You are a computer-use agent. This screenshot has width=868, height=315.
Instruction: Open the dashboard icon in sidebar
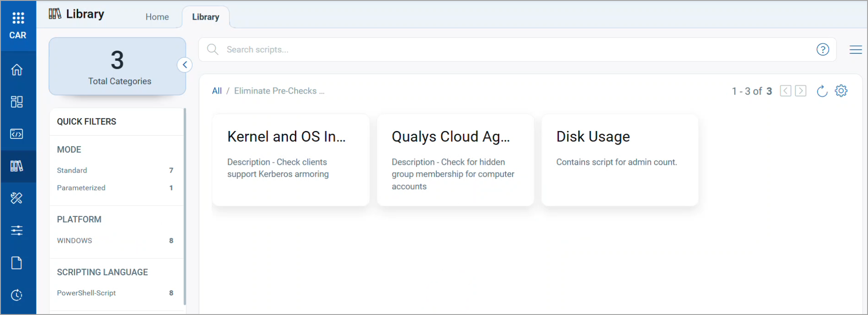coord(17,102)
